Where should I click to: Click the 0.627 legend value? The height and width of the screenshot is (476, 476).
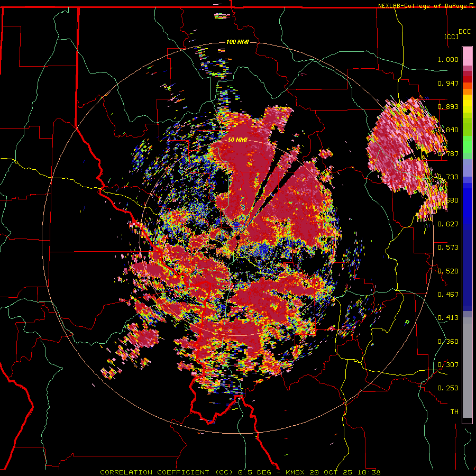[448, 224]
